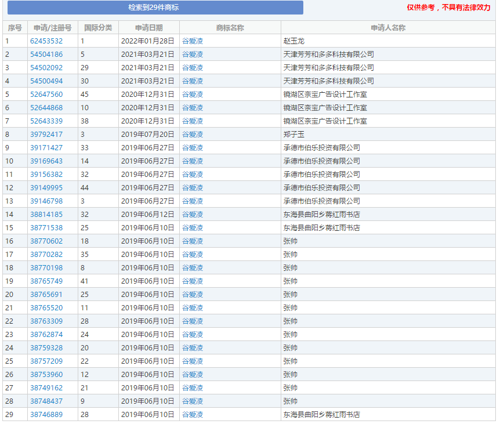Open registration number 38759328

[x=46, y=348]
